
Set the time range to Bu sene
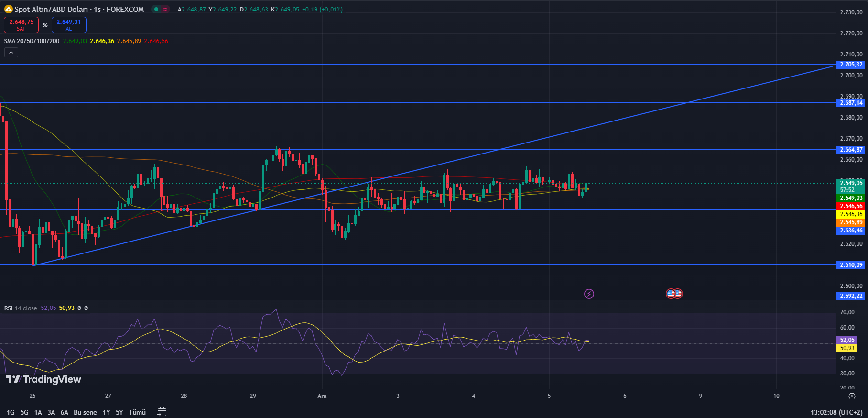tap(85, 412)
